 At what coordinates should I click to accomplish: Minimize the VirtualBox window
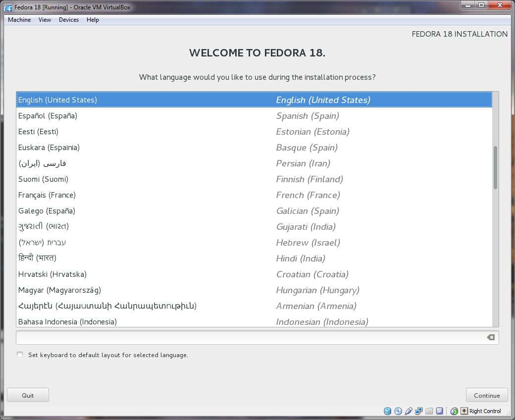click(468, 5)
